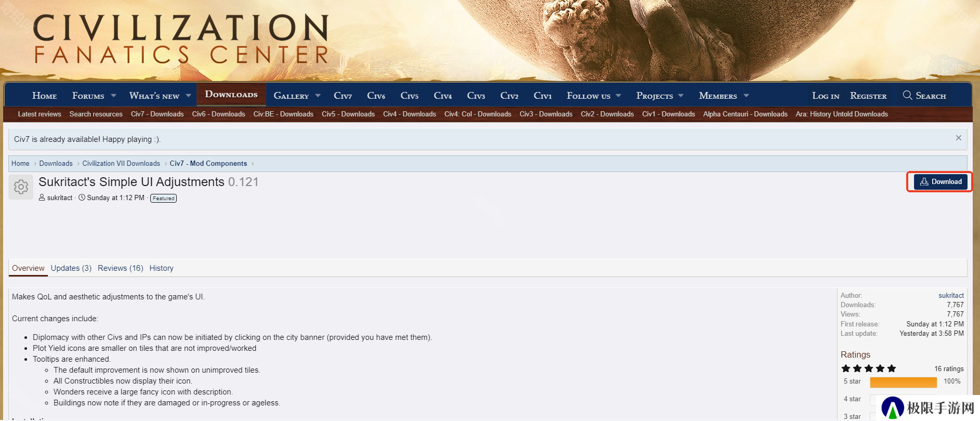Click Yesterday at 3:58 PM last update
The image size is (980, 421).
(x=932, y=333)
